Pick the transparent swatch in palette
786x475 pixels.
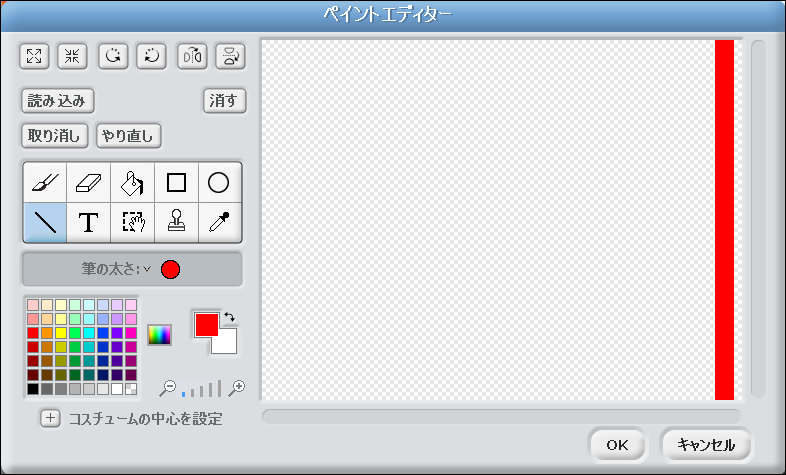[x=131, y=389]
